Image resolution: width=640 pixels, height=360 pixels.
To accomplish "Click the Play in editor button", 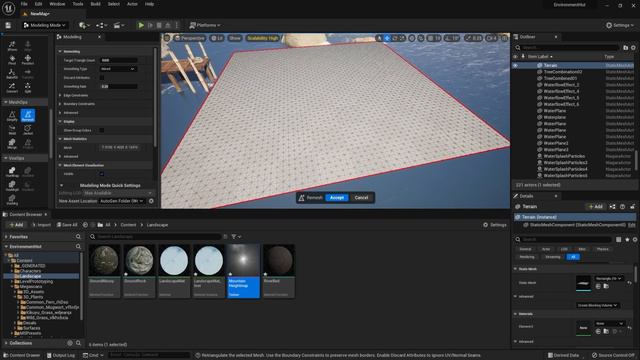I will point(141,25).
